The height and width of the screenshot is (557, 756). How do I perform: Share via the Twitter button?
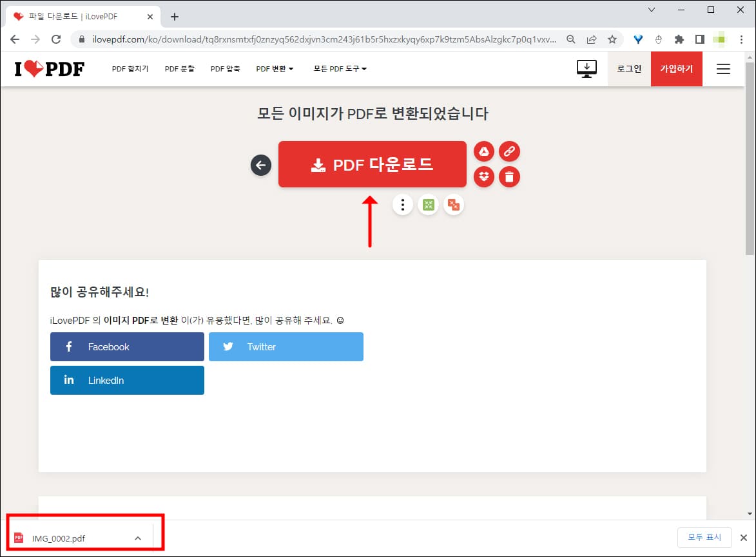tap(286, 346)
